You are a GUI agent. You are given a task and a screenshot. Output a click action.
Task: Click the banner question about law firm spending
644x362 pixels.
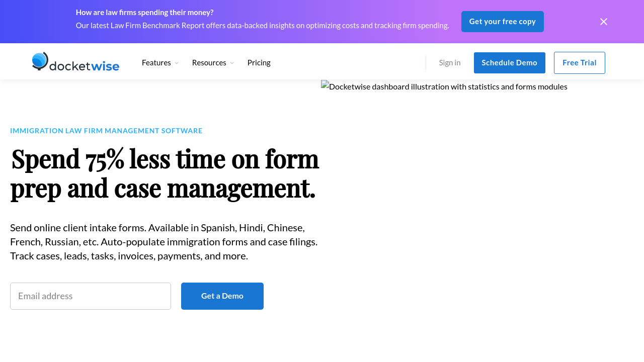(x=144, y=13)
